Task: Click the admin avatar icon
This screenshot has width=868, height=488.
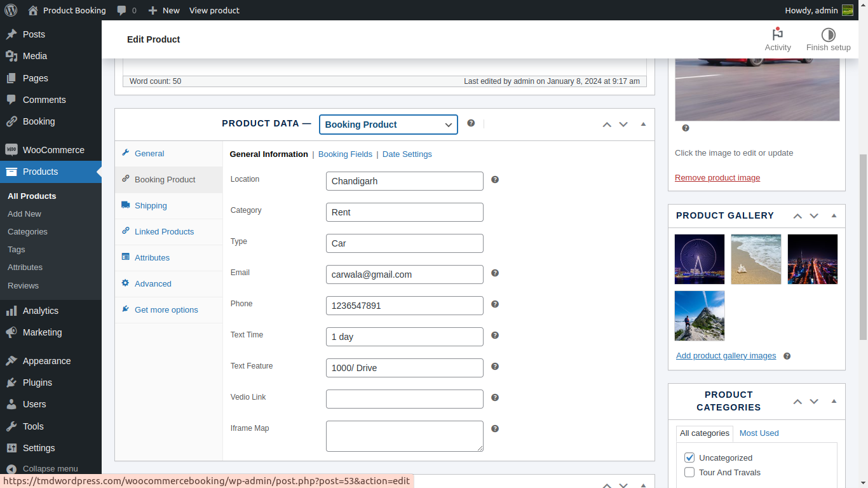Action: [848, 10]
